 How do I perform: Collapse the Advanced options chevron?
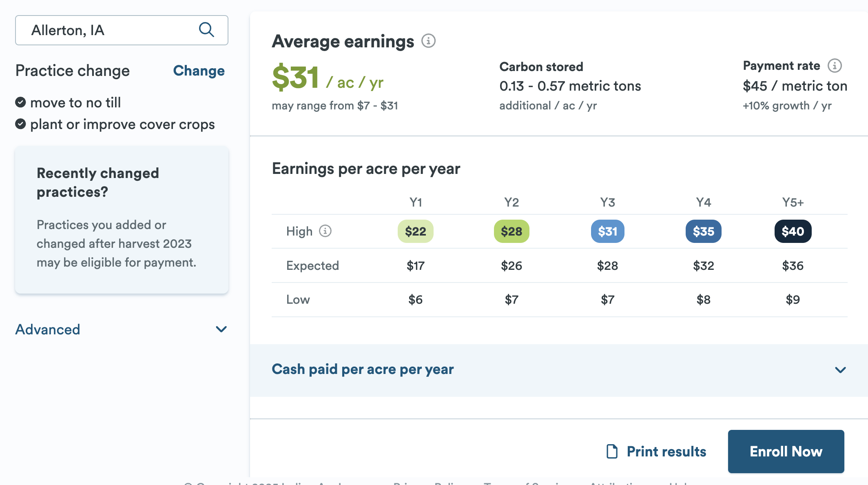(221, 329)
